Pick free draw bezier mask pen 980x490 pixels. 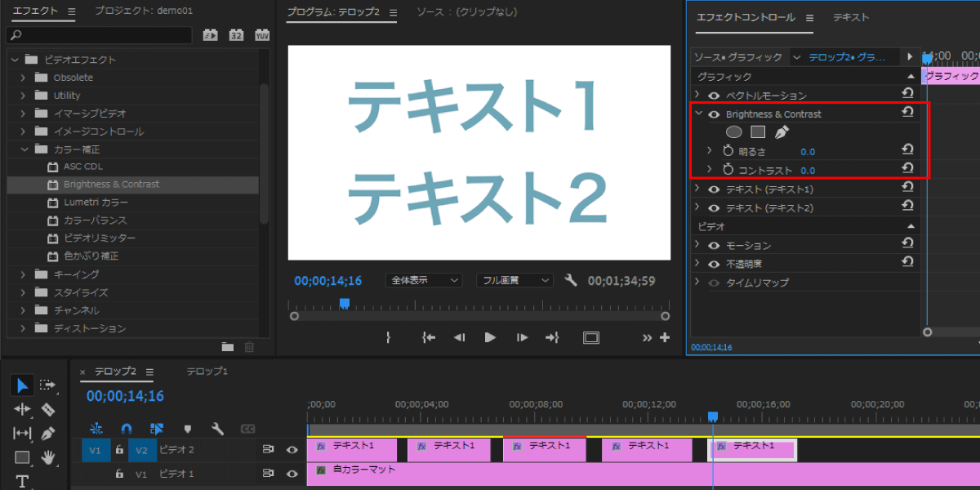pos(782,132)
